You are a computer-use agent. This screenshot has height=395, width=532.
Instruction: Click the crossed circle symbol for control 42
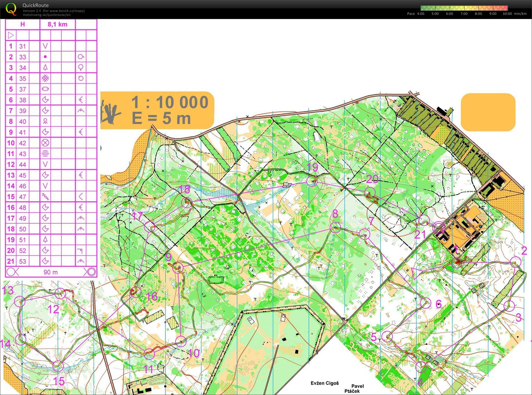tap(45, 143)
